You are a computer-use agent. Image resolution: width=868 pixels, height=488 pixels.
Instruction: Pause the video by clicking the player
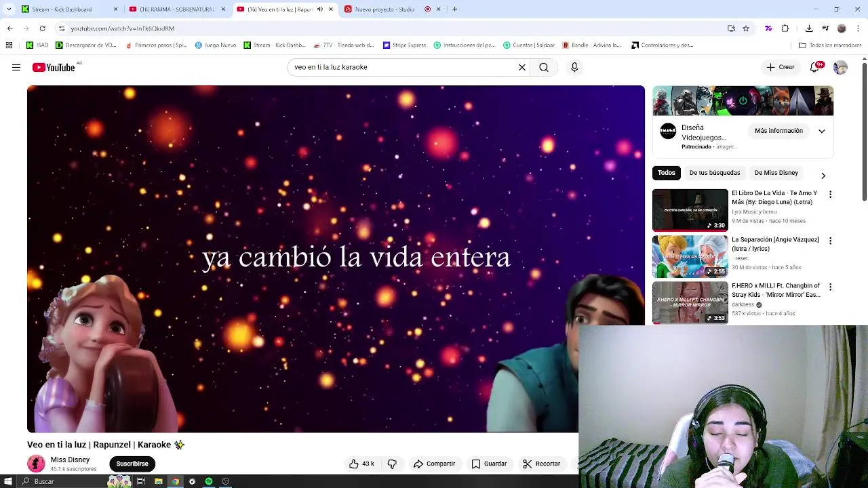[x=336, y=259]
